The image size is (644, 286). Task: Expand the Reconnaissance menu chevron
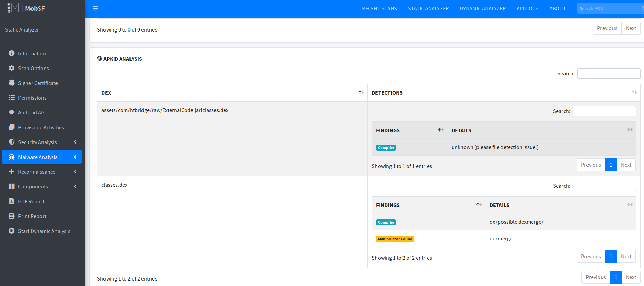[x=75, y=172]
